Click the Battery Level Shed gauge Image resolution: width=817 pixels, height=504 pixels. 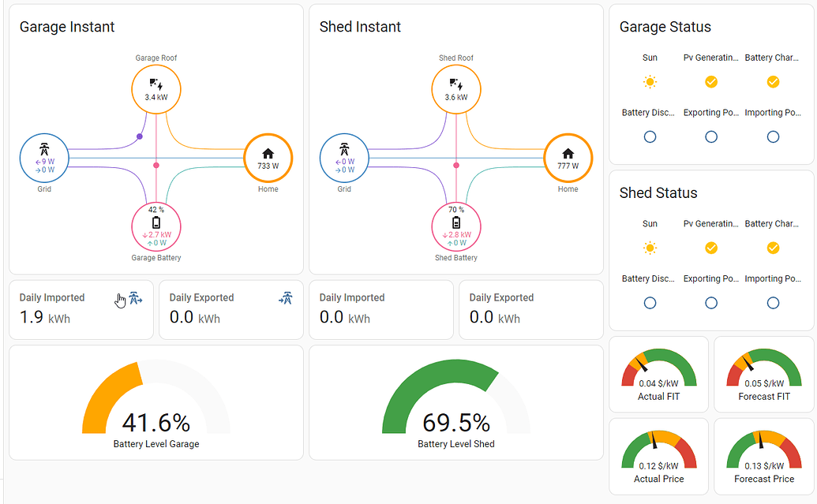456,402
